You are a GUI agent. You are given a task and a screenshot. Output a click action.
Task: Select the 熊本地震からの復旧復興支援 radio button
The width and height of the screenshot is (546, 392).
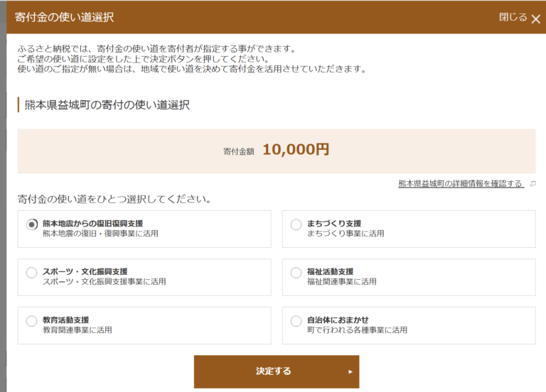coord(32,224)
